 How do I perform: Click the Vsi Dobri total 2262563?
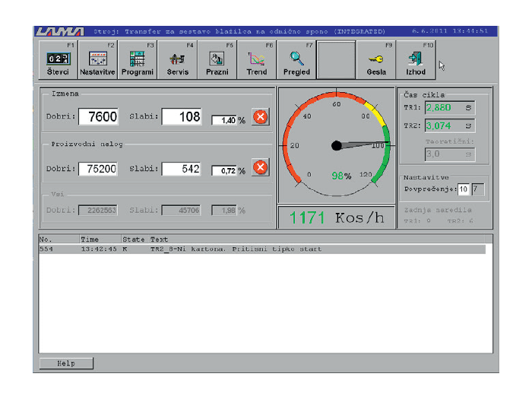(x=98, y=211)
